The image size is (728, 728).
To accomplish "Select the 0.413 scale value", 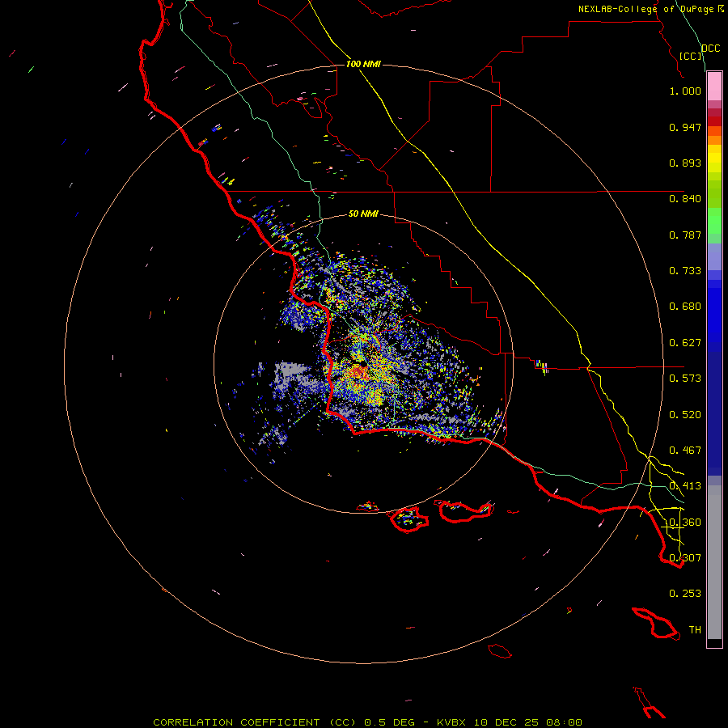I will [x=685, y=486].
